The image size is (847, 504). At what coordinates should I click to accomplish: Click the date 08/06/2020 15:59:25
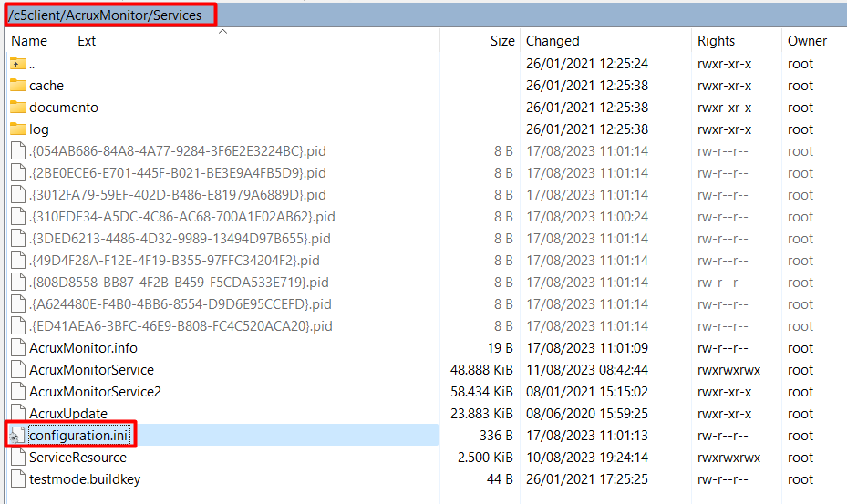click(x=587, y=414)
